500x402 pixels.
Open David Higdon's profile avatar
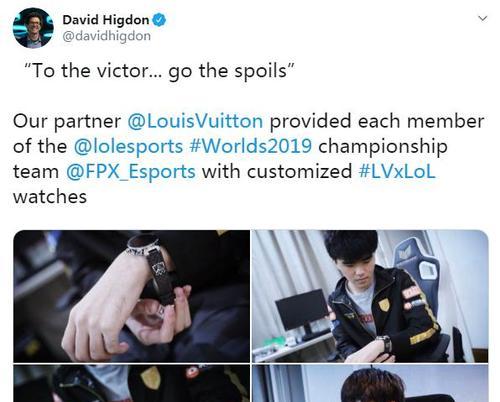point(33,28)
